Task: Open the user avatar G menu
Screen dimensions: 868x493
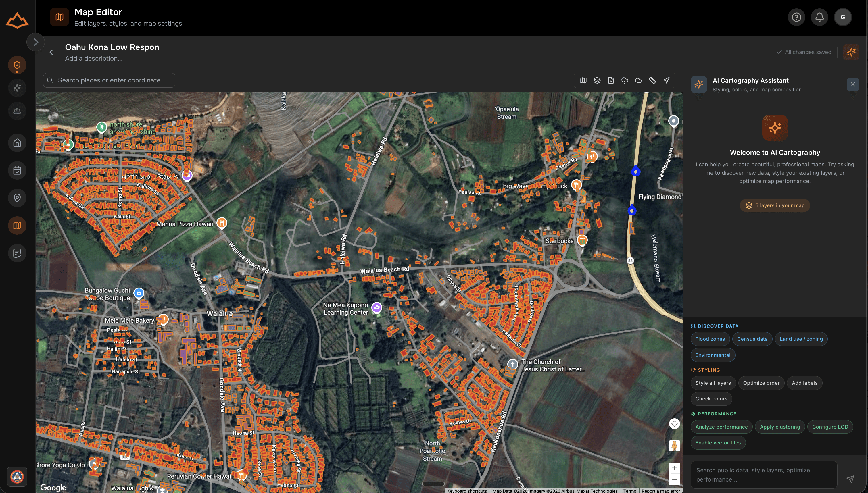Action: pos(843,17)
